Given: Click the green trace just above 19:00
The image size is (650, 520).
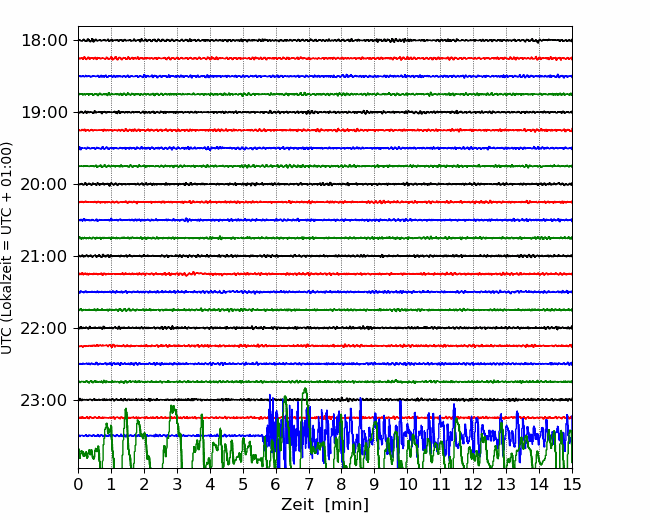Looking at the screenshot, I should coord(325,94).
